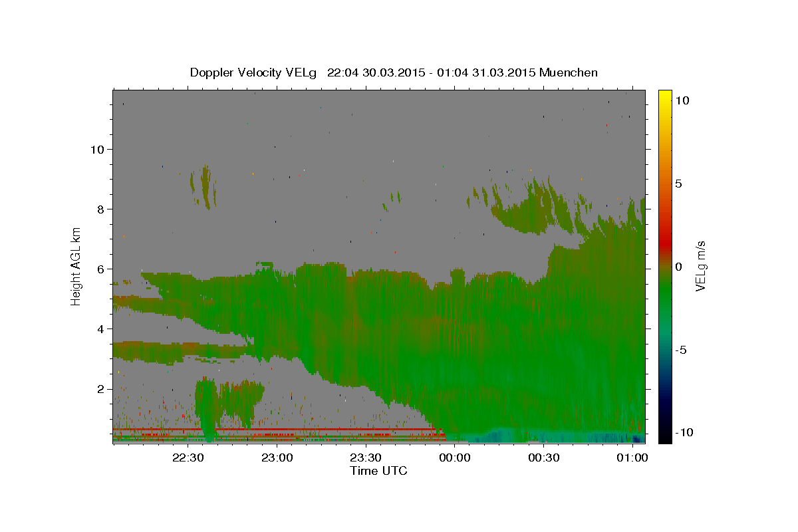798x532 pixels.
Task: Click the end date '31.03.2015' in title
Action: tap(503, 72)
